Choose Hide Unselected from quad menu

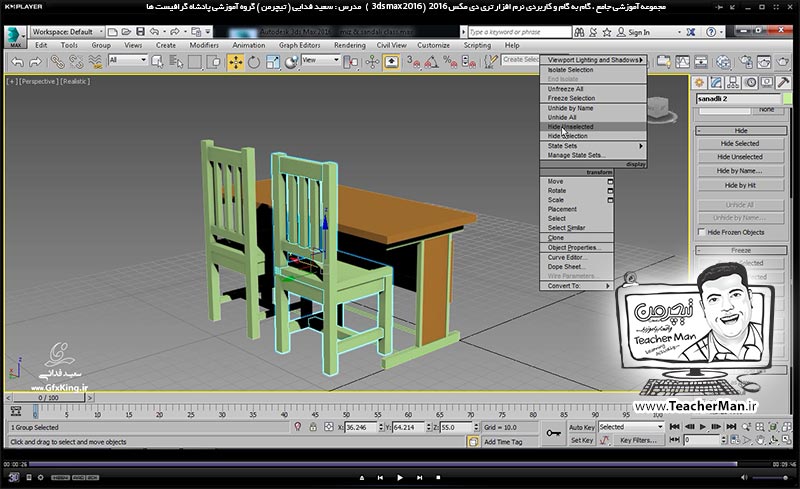[594, 127]
